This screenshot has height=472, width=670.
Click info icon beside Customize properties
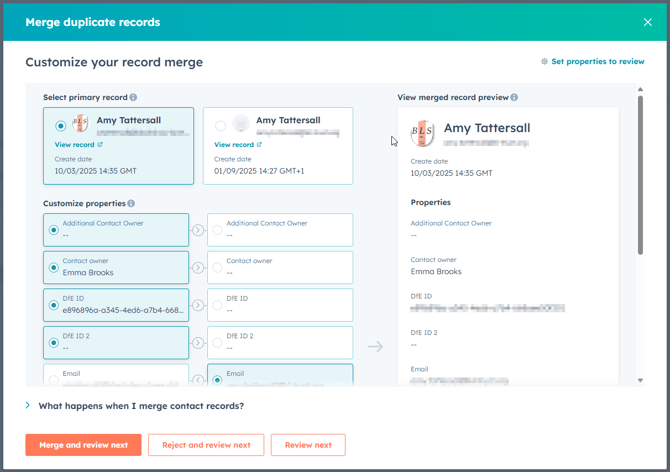(x=131, y=204)
